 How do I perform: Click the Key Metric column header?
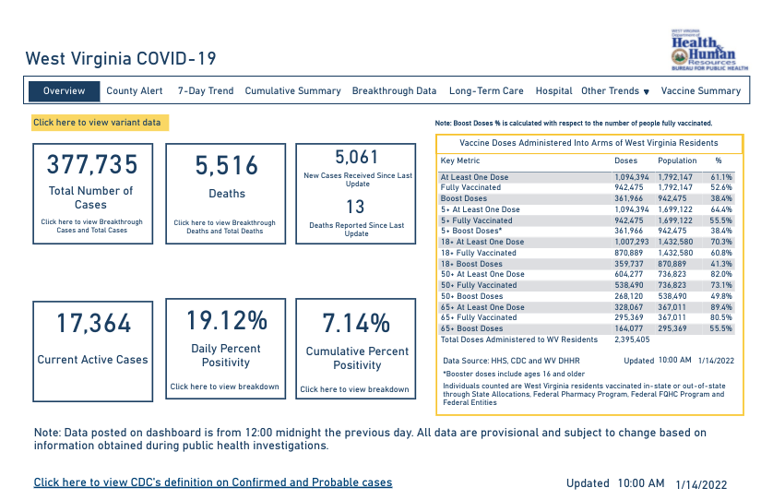(x=460, y=160)
